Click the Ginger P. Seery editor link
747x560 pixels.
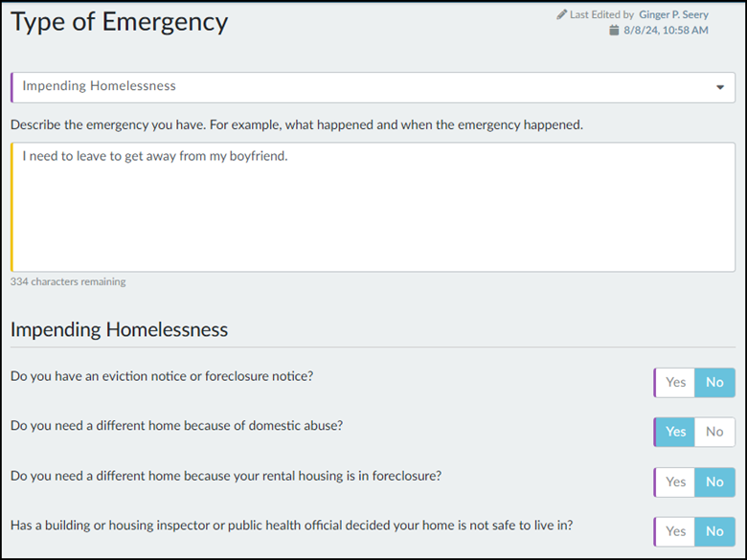673,15
